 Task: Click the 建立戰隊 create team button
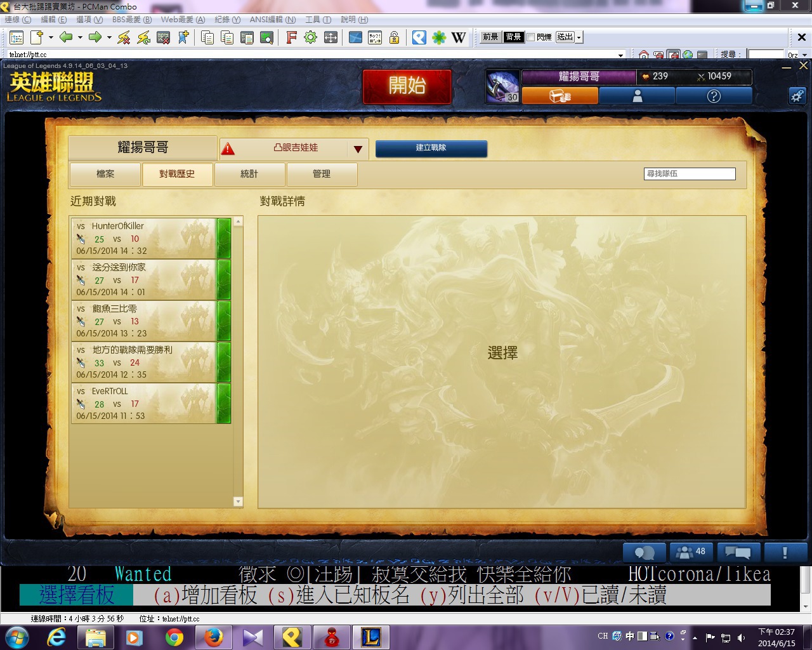(x=431, y=148)
